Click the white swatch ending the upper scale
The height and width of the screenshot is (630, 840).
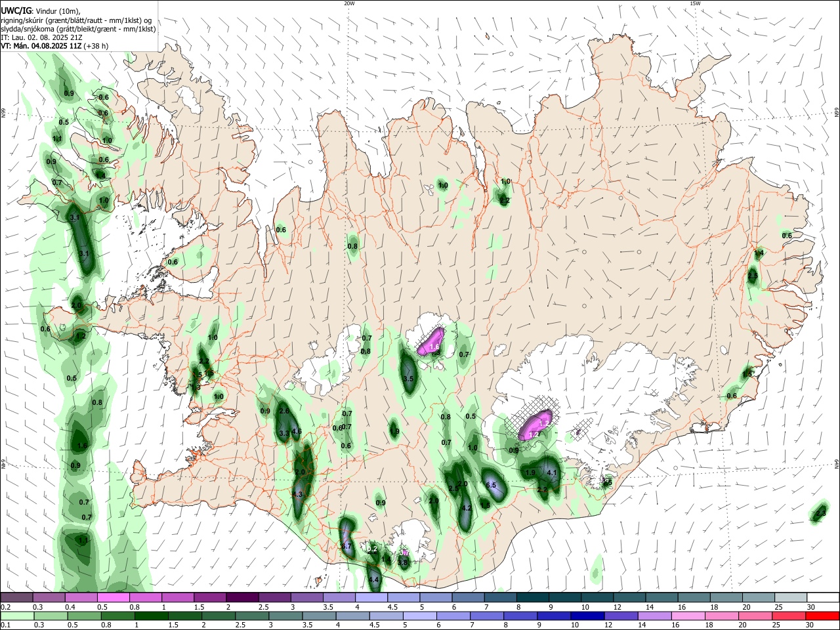[822, 597]
